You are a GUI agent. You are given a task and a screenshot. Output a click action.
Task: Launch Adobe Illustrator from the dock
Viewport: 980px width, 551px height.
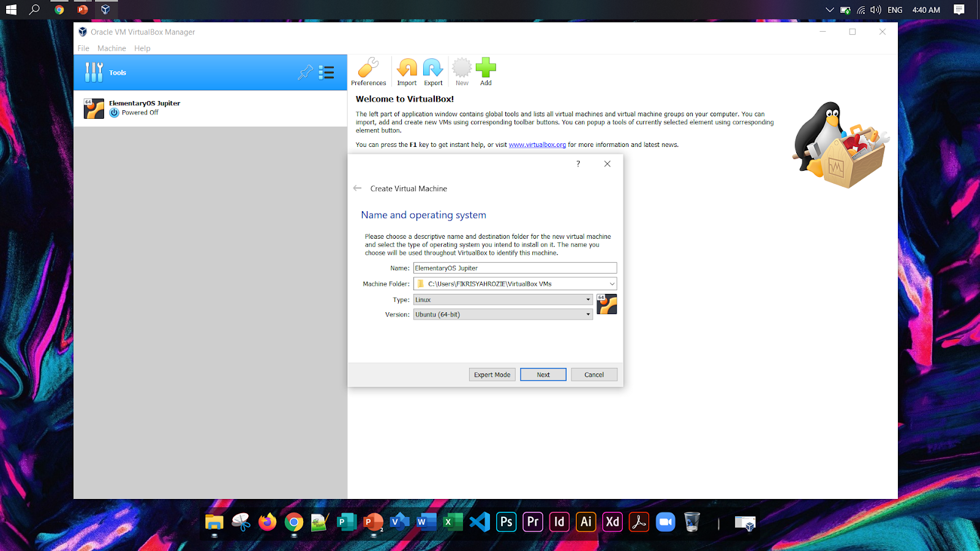coord(586,522)
